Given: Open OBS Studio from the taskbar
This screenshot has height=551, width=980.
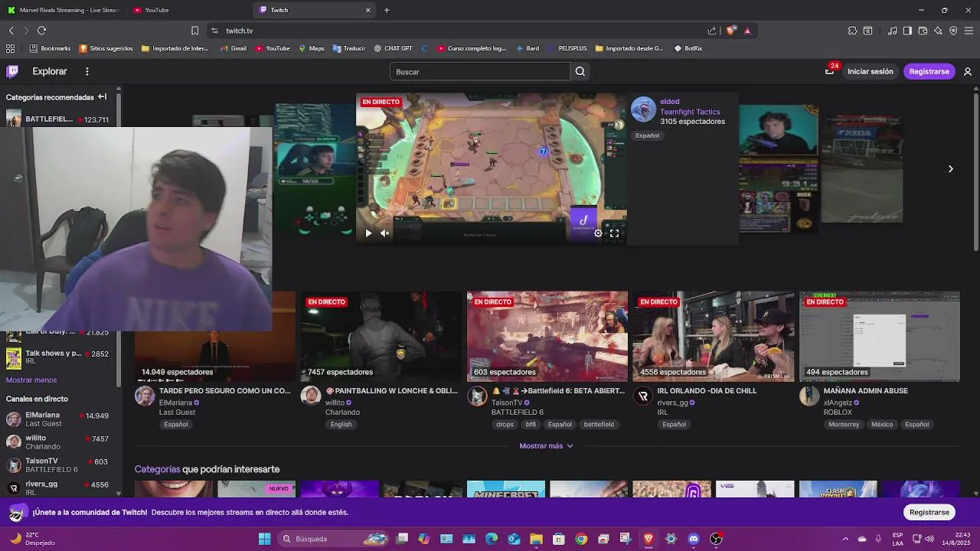Looking at the screenshot, I should (716, 539).
